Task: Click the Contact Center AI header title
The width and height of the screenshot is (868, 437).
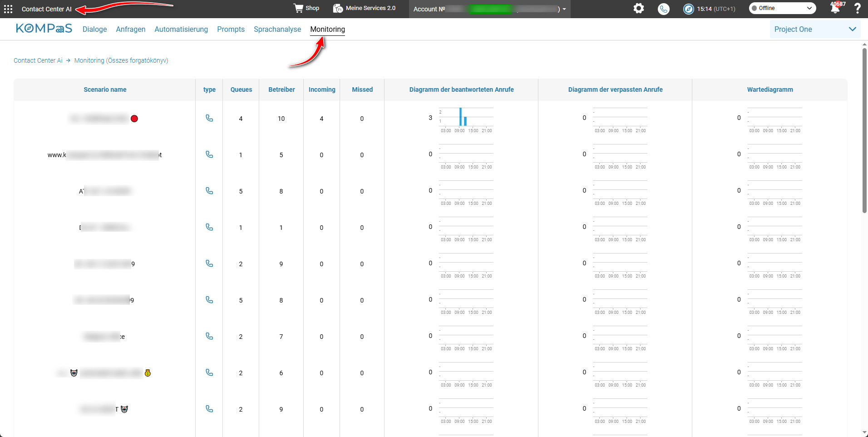Action: point(47,9)
